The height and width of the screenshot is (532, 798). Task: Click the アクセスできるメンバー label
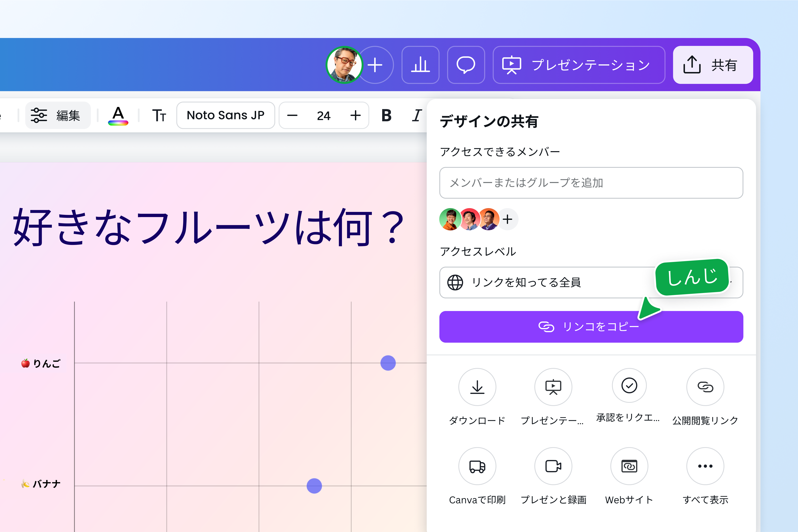click(x=500, y=152)
